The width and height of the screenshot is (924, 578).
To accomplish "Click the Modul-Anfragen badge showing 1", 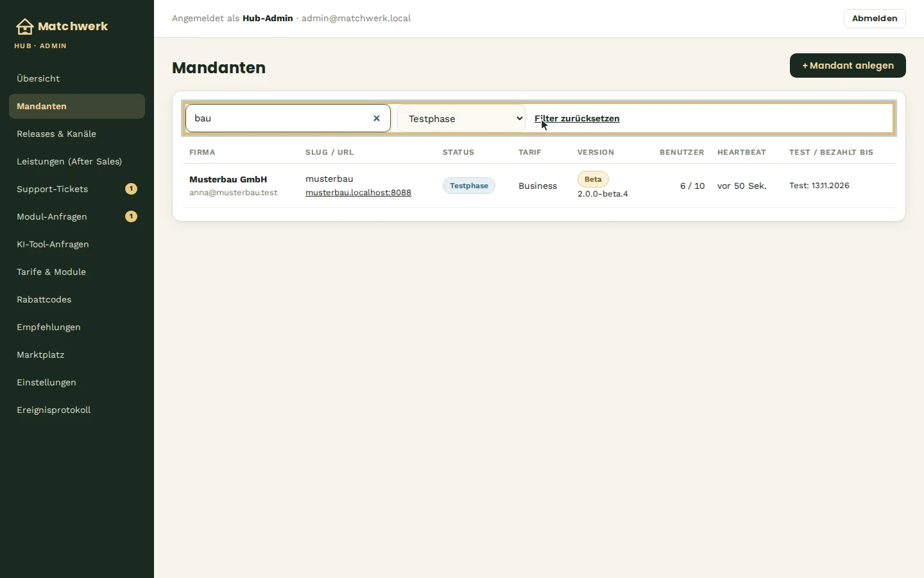I will tap(131, 216).
